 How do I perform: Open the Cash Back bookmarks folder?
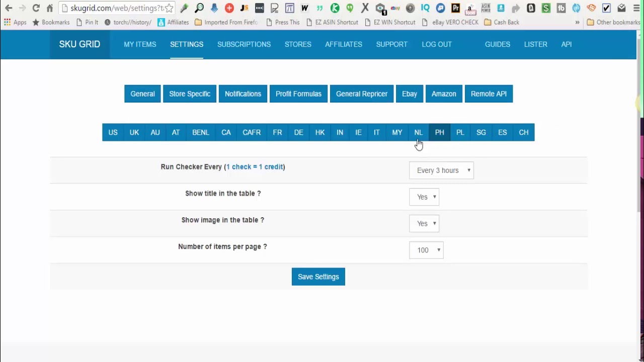502,22
